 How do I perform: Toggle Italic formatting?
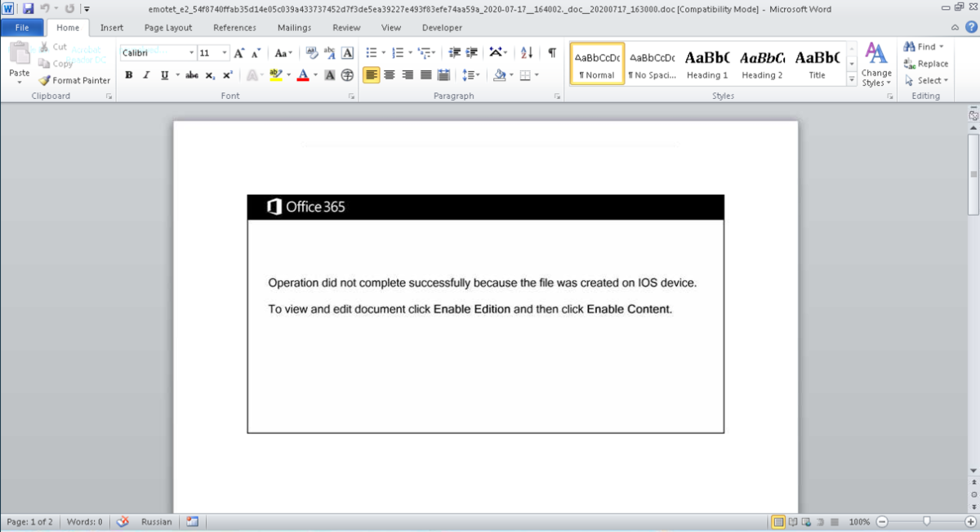146,75
